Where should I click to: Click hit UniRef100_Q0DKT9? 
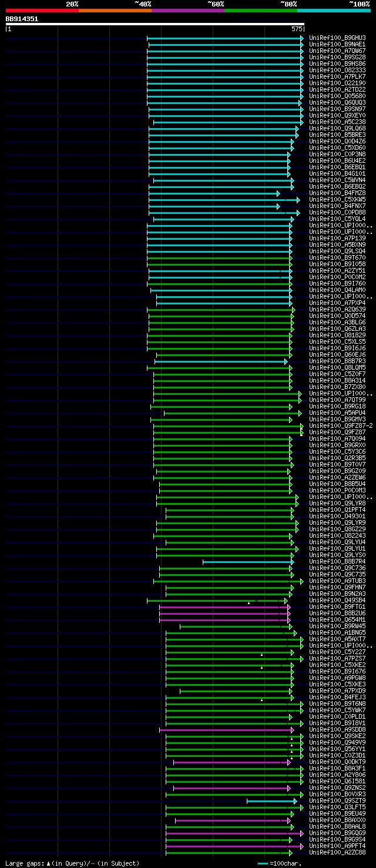337,762
